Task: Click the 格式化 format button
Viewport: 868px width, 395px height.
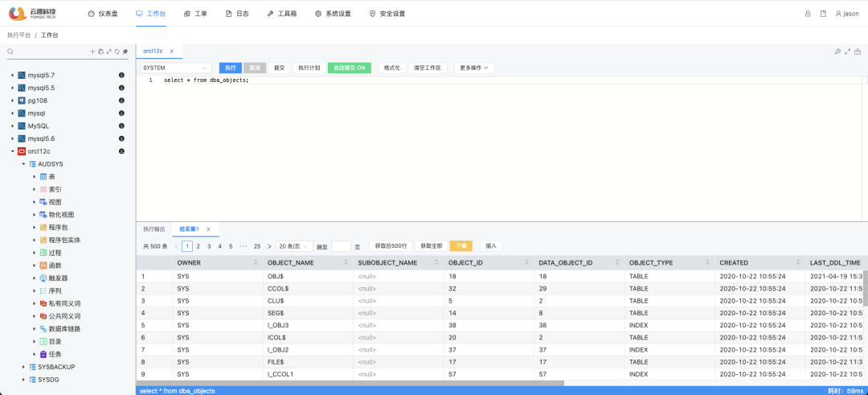Action: 392,68
